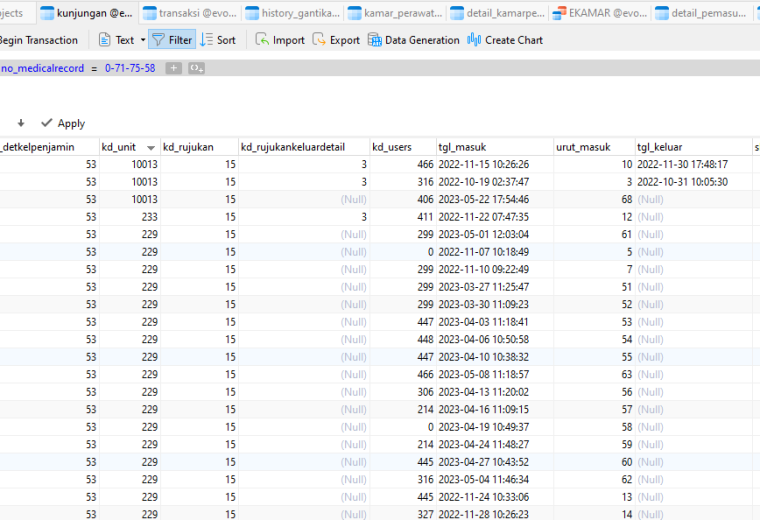Click the Filter toolbar button
This screenshot has height=520, width=760.
click(172, 40)
